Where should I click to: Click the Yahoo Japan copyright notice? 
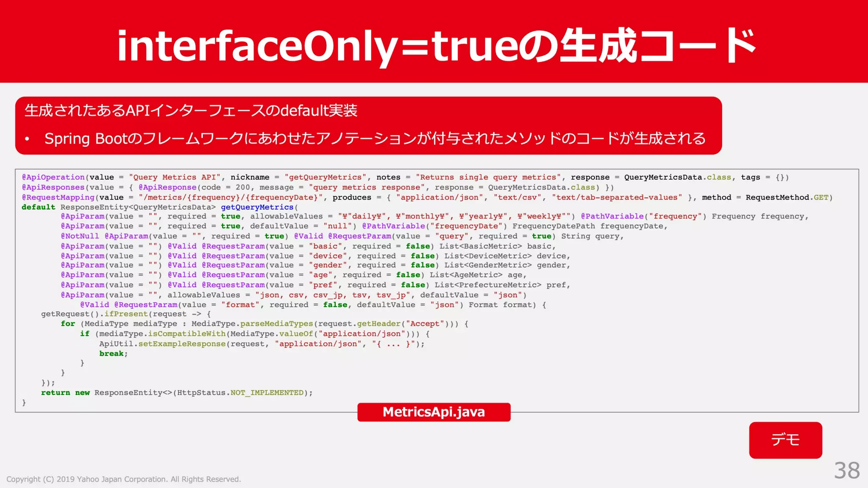tap(123, 479)
